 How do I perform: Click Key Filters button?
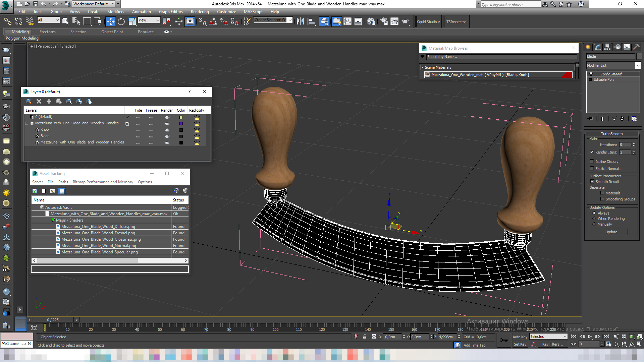552,344
